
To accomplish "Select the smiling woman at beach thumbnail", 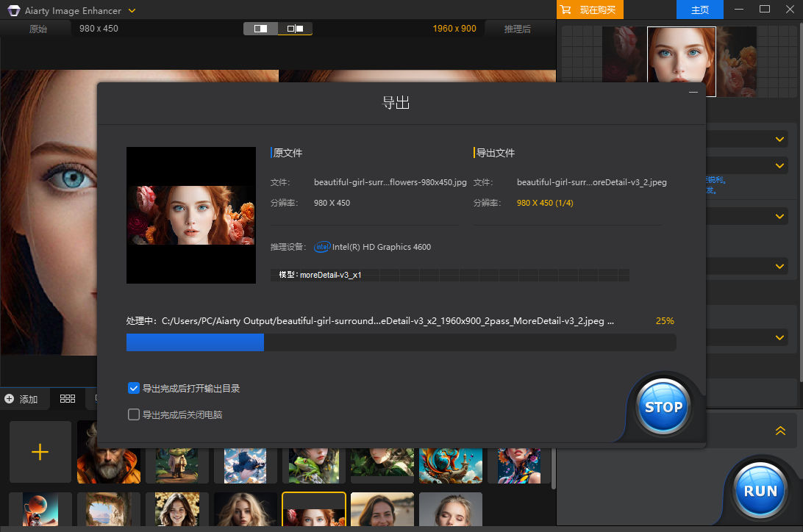I will click(x=382, y=509).
